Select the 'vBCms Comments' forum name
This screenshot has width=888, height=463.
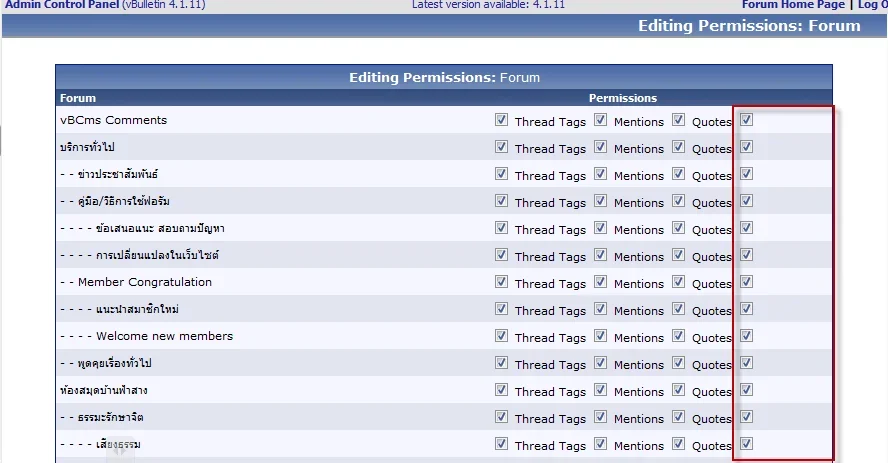pyautogui.click(x=113, y=120)
